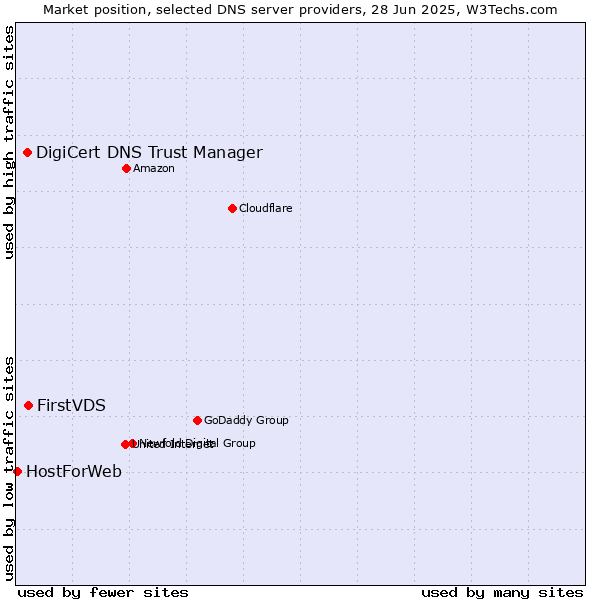Click the 'Amazon' label text
Image resolution: width=600 pixels, height=600 pixels.
point(154,168)
